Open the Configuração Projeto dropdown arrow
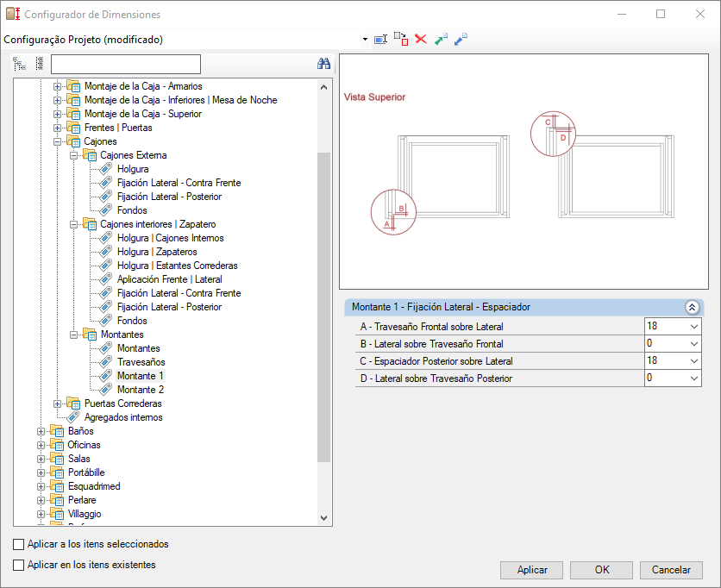This screenshot has height=588, width=721. pos(365,40)
